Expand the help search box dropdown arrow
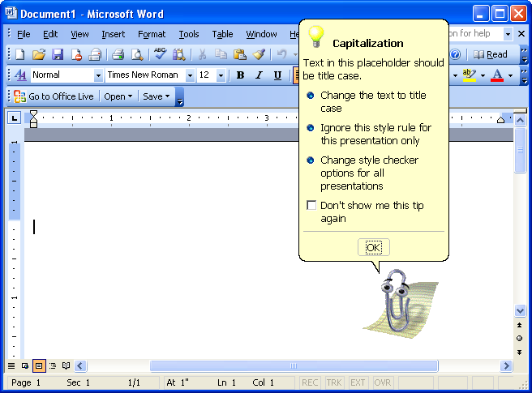The height and width of the screenshot is (393, 532). click(x=508, y=34)
